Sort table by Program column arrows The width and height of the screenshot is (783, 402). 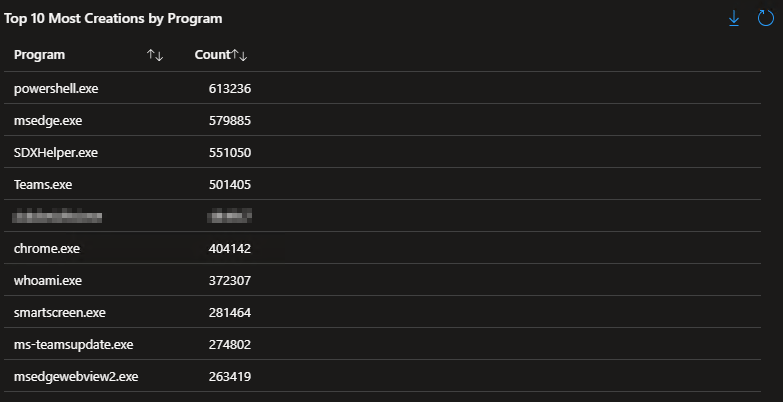coord(155,55)
